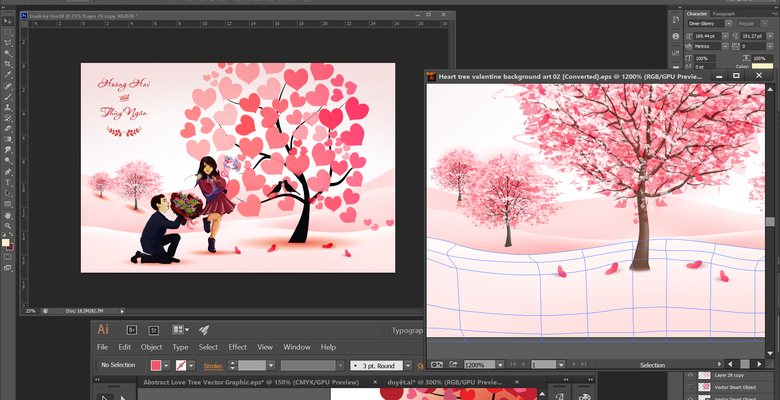Open the font family dropdown Diner-Skinny
Image resolution: width=780 pixels, height=400 pixels.
click(x=729, y=23)
